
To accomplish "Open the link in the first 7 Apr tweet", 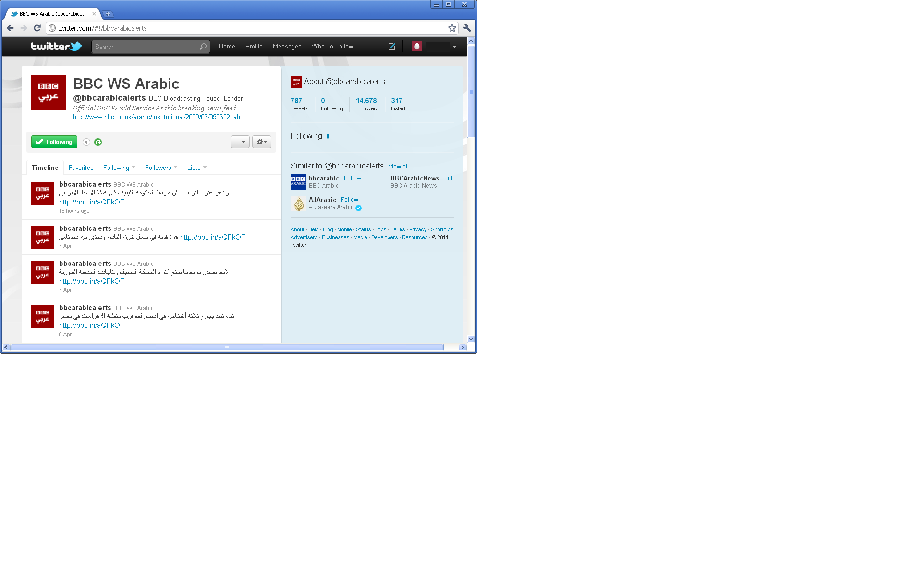I will (213, 237).
